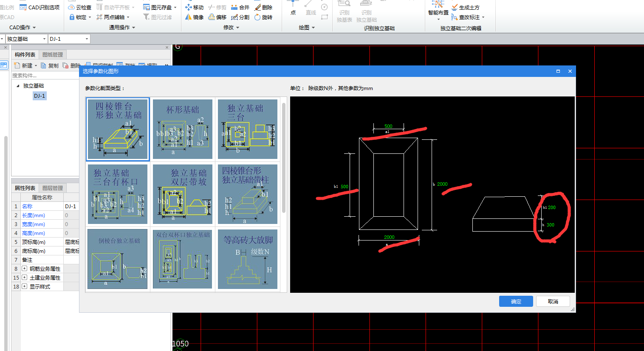This screenshot has width=644, height=351.
Task: Click the 查改标注 check annotation icon
Action: pos(455,17)
